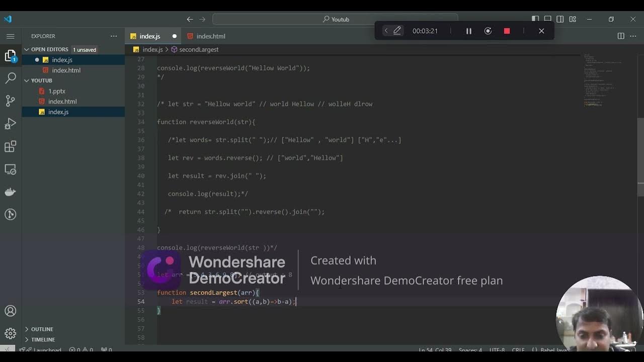Click line number 34 in gutter
This screenshot has height=362, width=644.
tap(141, 122)
